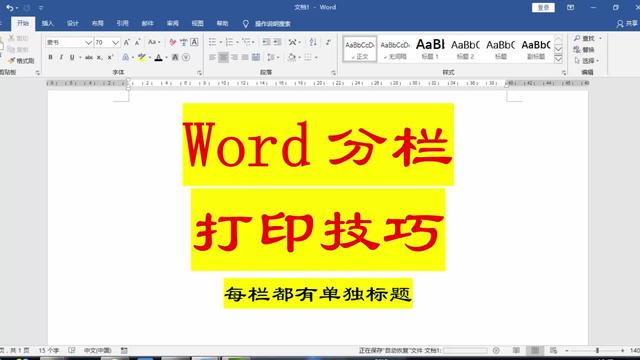Open the View (视图) tab
This screenshot has width=640, height=360.
[198, 24]
